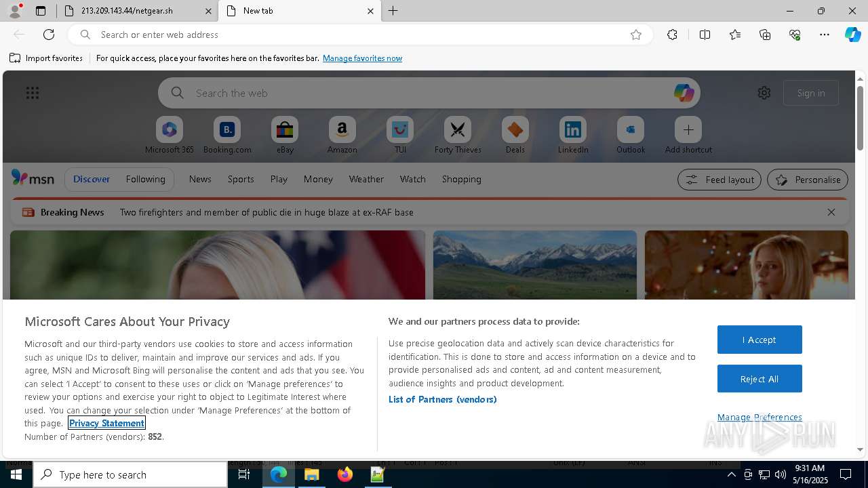Open the Play section
The height and width of the screenshot is (488, 868).
pyautogui.click(x=279, y=179)
